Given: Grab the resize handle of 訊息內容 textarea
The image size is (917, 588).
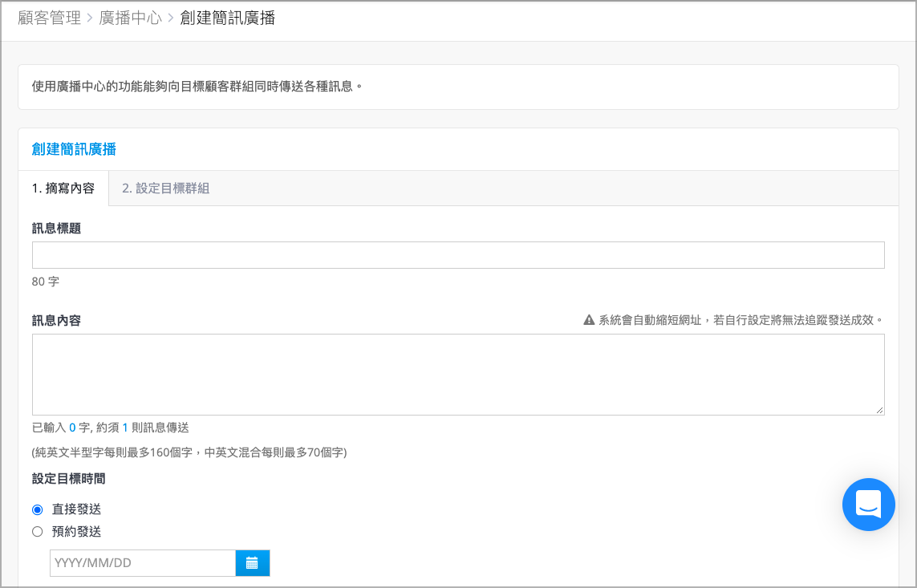Looking at the screenshot, I should [x=879, y=410].
